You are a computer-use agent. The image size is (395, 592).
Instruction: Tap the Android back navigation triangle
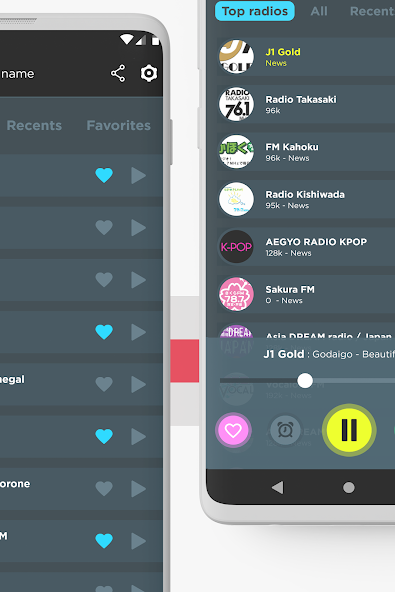[278, 487]
